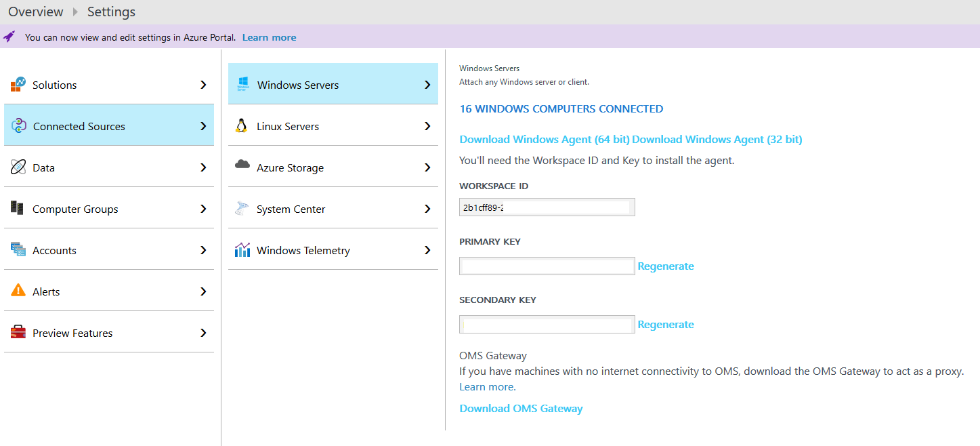Click the Azure Storage cloud icon

pos(242,165)
